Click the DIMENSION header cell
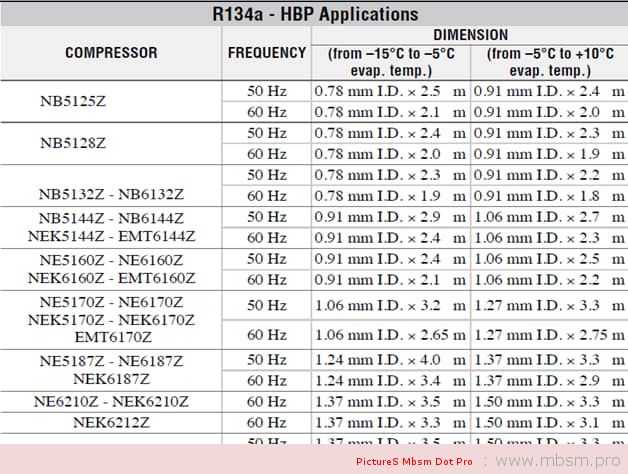628x474 pixels. pyautogui.click(x=471, y=35)
